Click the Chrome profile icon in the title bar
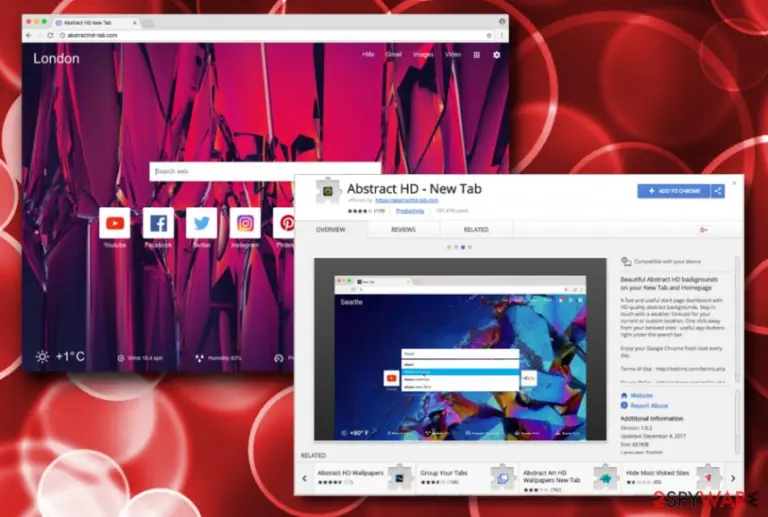 pos(502,22)
